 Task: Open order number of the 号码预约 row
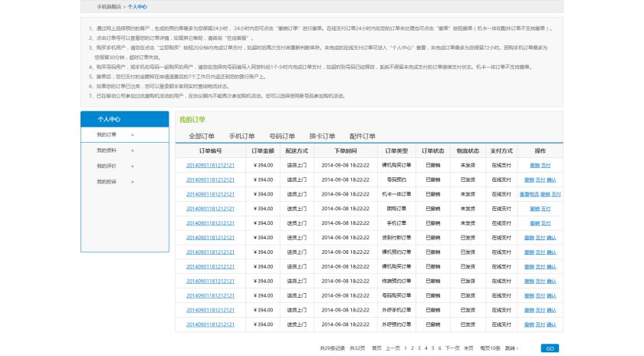click(210, 180)
